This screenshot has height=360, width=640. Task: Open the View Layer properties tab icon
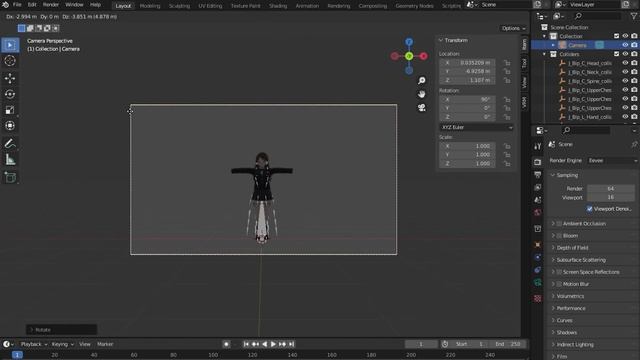538,187
